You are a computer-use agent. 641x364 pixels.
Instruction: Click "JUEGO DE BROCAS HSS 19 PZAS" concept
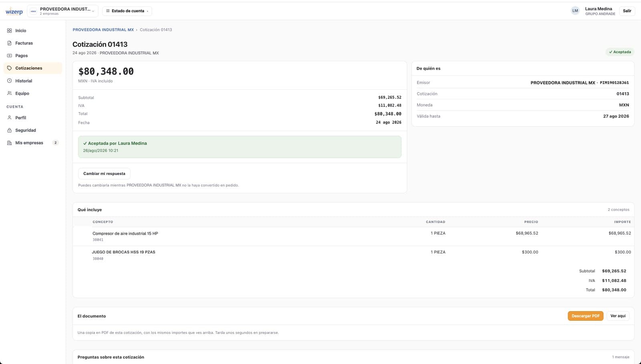pos(123,252)
